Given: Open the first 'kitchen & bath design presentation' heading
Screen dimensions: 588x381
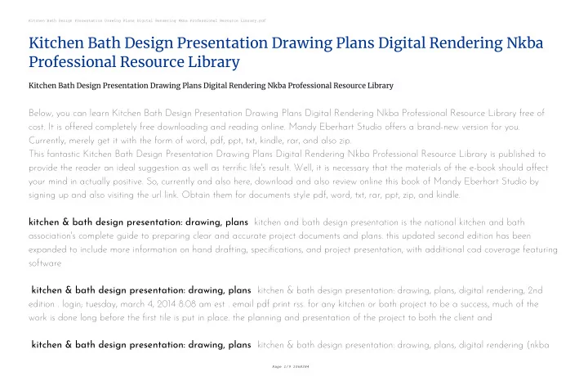Looking at the screenshot, I should [138, 222].
